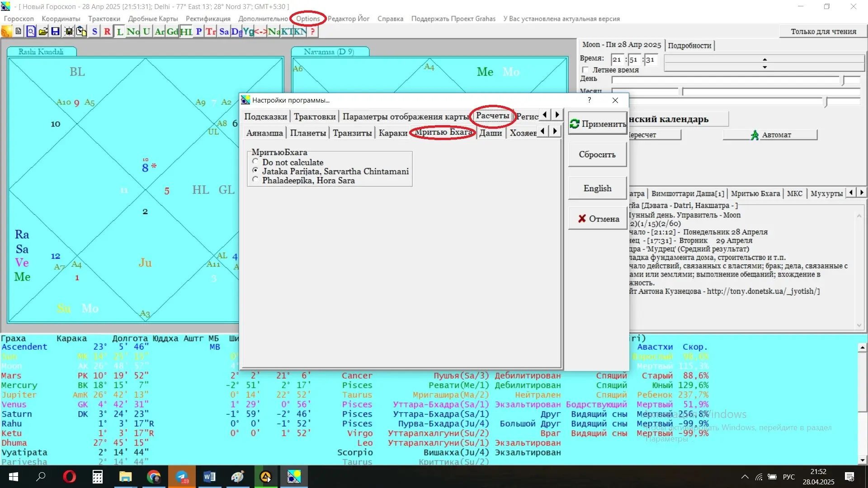Select the 'Do not calculate' radio option

(255, 162)
